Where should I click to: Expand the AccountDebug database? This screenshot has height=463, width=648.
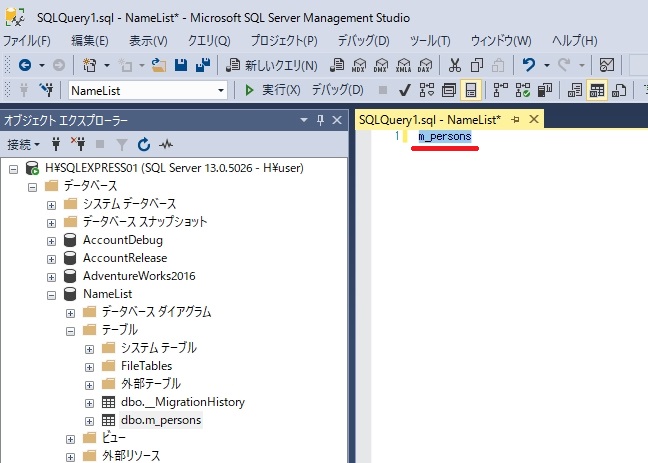[51, 241]
